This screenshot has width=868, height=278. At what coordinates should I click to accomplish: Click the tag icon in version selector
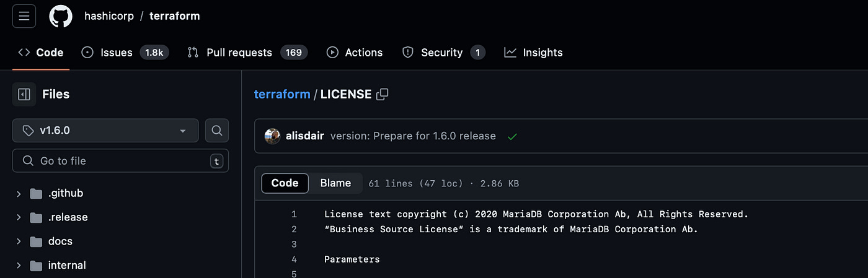(x=28, y=131)
